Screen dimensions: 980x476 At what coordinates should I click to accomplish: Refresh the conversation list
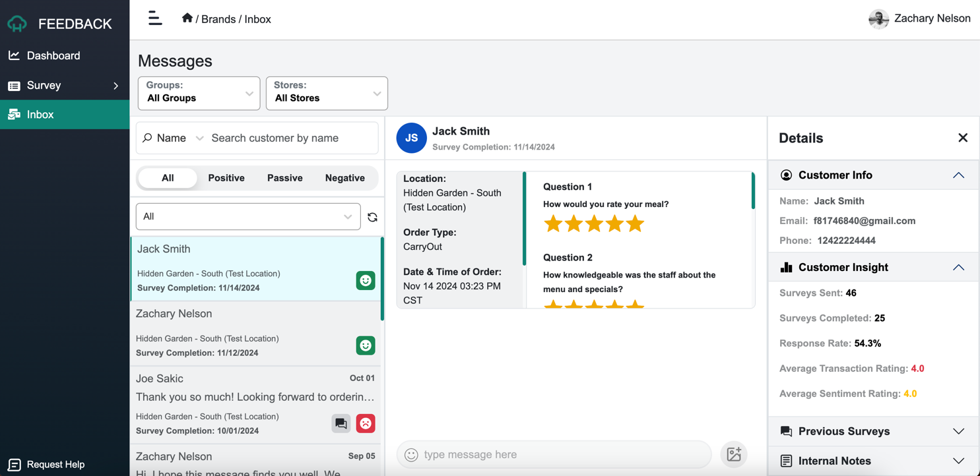click(x=372, y=216)
